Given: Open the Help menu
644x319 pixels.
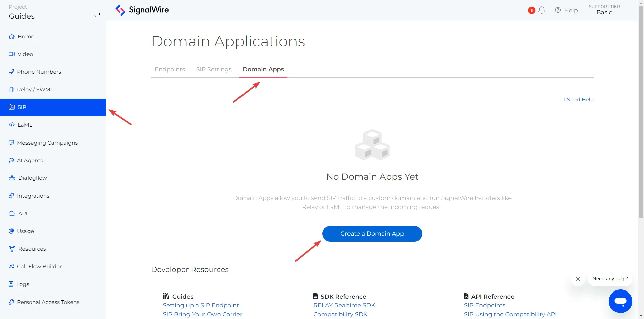Looking at the screenshot, I should (567, 10).
